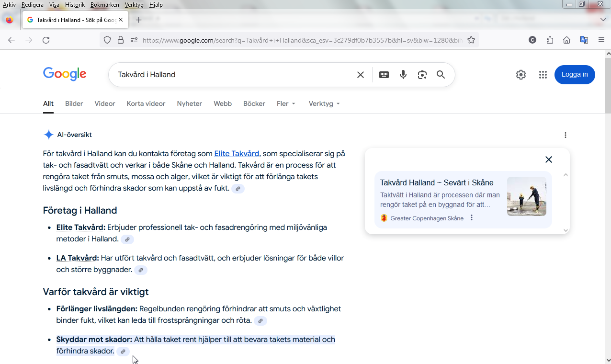Open the Firefox extensions puzzle icon
Screen dimensions: 611x364
550,40
